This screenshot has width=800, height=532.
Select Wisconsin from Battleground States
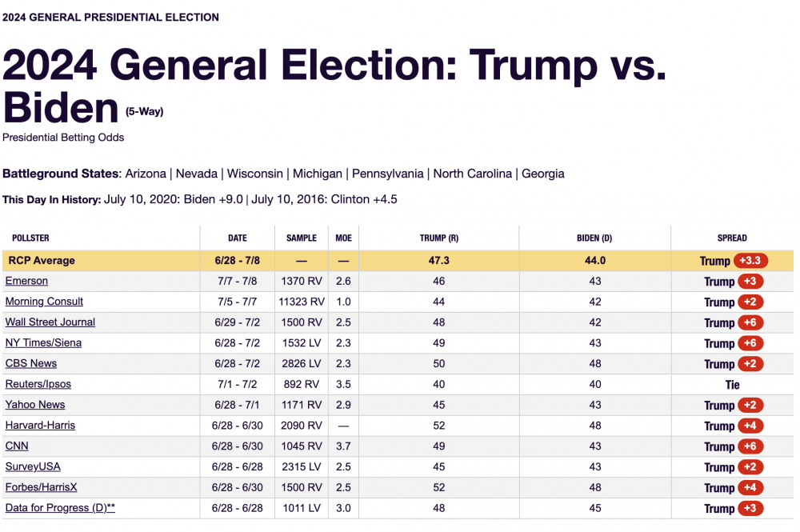pyautogui.click(x=255, y=174)
